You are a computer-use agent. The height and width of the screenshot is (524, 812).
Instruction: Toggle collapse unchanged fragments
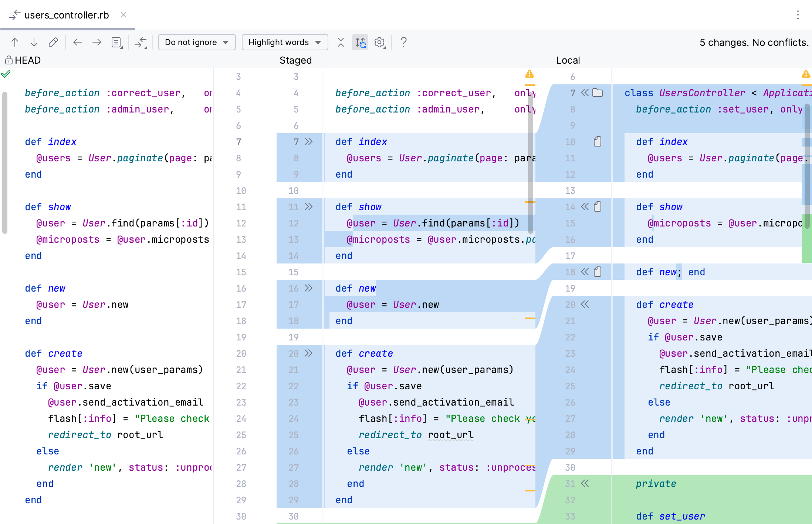pyautogui.click(x=341, y=42)
